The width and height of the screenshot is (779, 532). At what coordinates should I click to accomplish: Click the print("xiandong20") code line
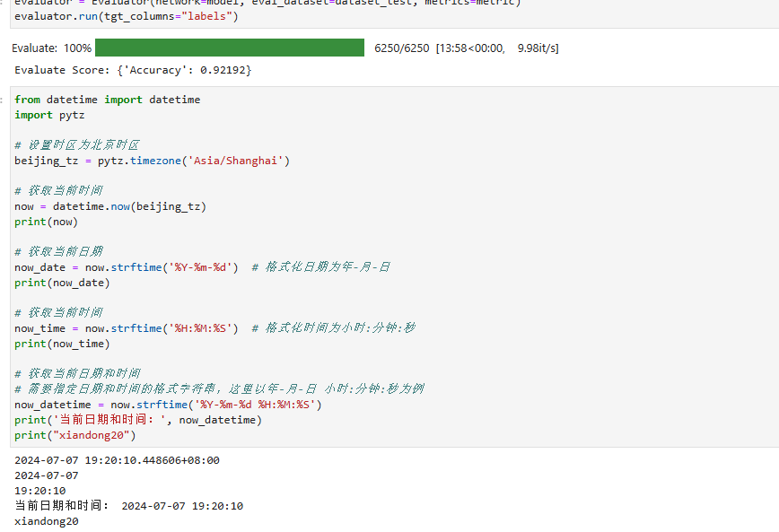coord(75,435)
